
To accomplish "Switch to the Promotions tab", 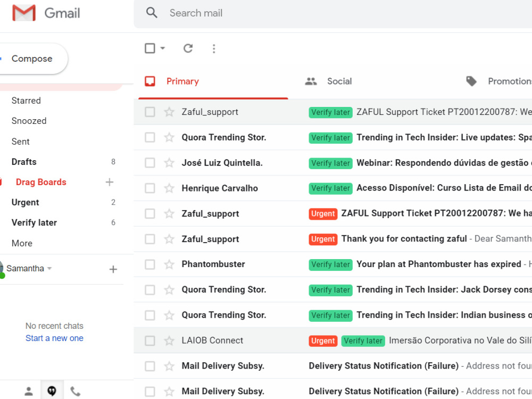I will [509, 81].
